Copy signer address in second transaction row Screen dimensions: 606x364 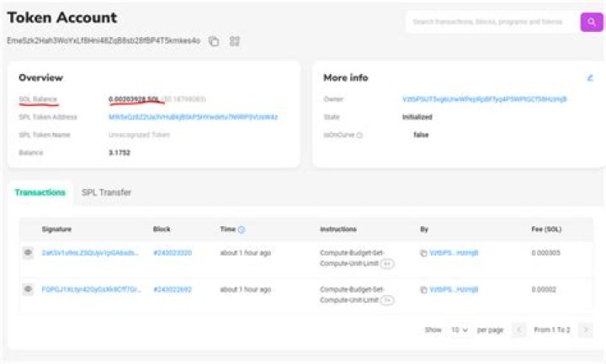pyautogui.click(x=423, y=290)
